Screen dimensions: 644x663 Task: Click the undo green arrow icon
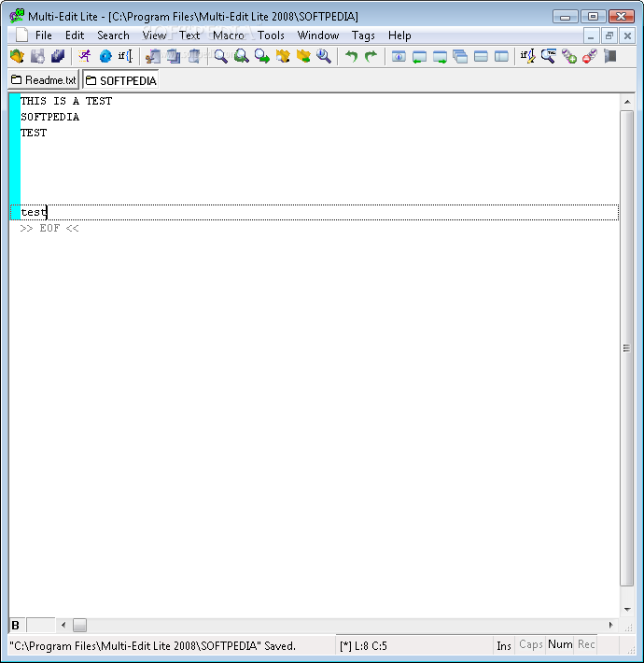(x=351, y=56)
